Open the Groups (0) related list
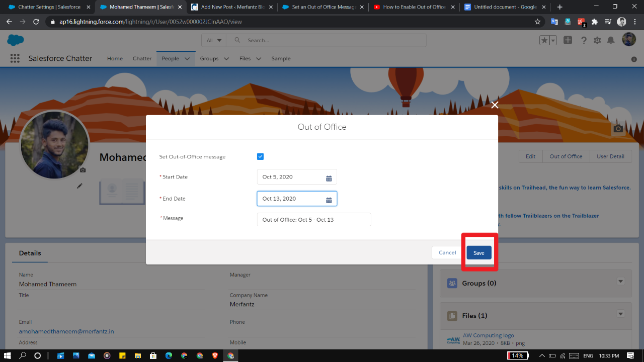This screenshot has height=362, width=644. pos(479,283)
